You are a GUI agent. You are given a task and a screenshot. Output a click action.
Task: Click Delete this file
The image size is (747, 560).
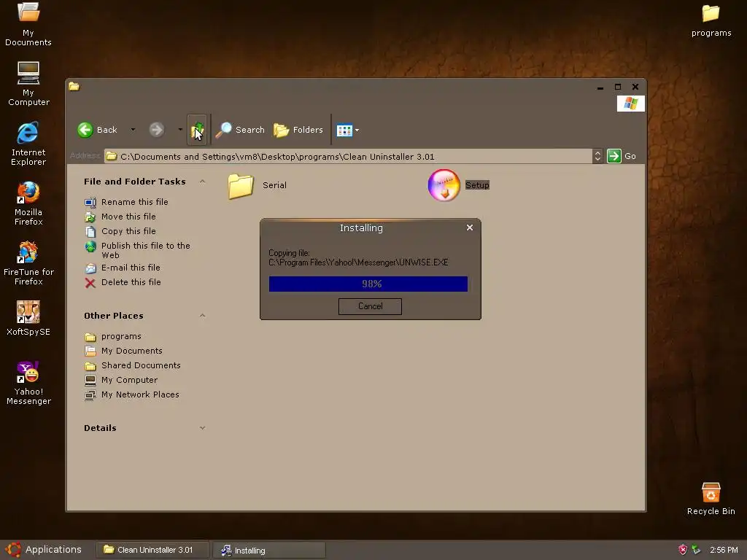pyautogui.click(x=131, y=282)
